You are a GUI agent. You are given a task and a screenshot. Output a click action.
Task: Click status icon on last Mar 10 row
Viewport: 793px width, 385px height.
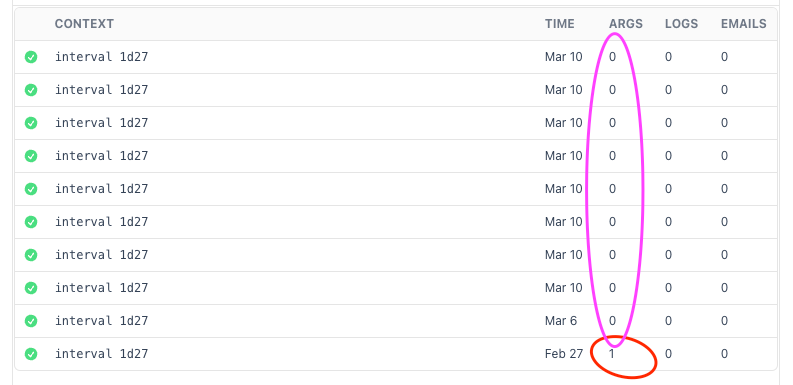click(31, 288)
